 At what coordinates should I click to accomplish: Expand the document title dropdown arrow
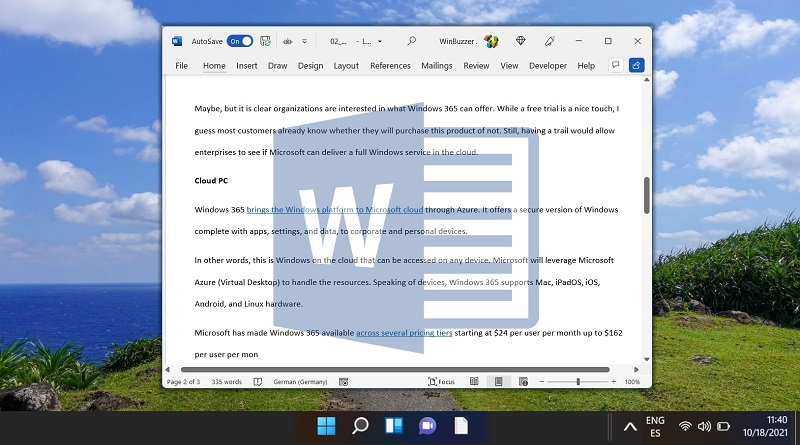381,41
